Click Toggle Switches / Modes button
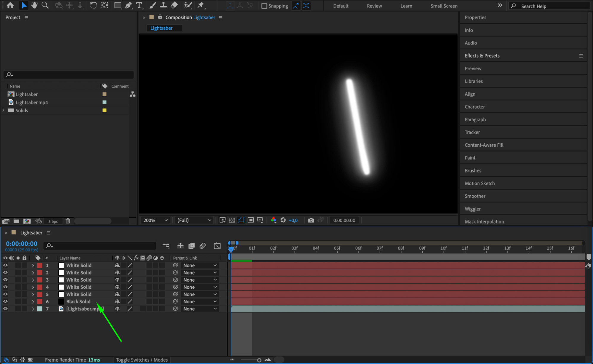Screen dimensions: 593x364 click(142, 360)
